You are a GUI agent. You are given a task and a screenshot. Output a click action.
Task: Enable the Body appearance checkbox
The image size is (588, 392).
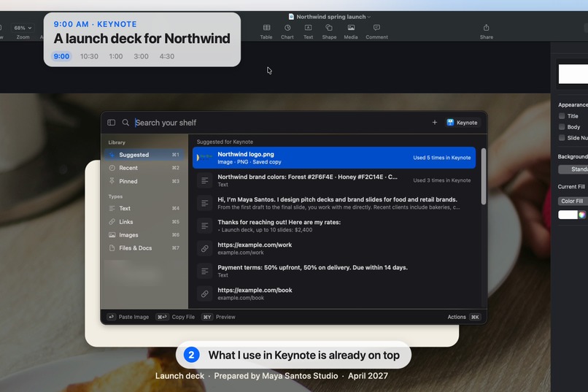[562, 127]
